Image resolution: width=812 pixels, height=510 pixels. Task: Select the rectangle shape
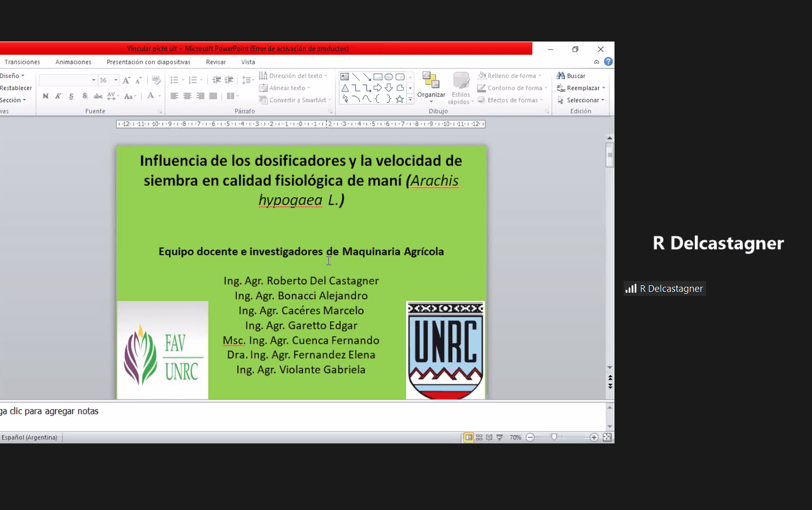377,77
